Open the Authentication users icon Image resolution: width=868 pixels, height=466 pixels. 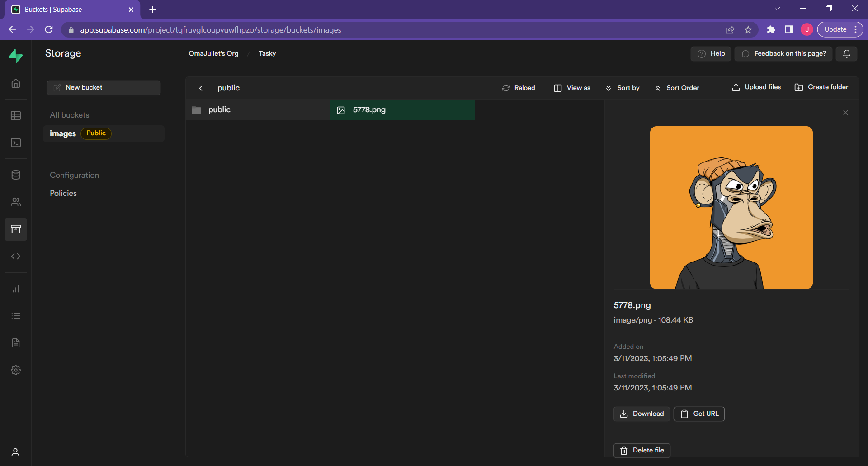(16, 202)
